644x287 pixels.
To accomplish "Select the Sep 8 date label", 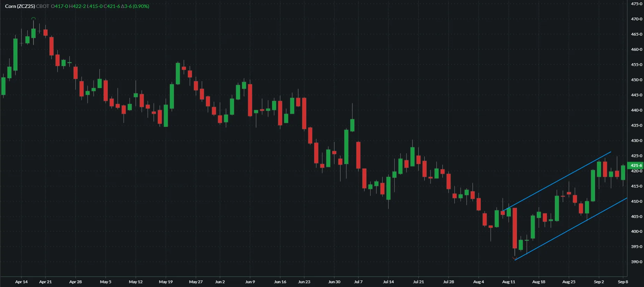I will click(x=623, y=282).
